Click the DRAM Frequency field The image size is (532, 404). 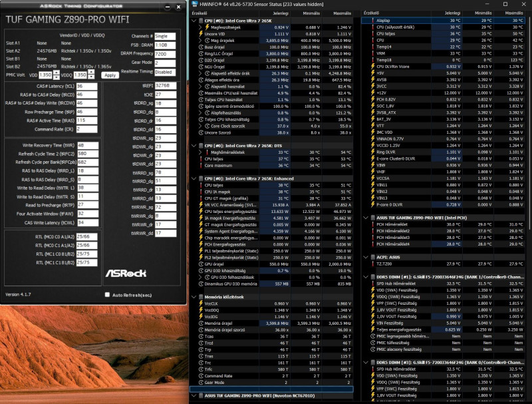[x=165, y=54]
